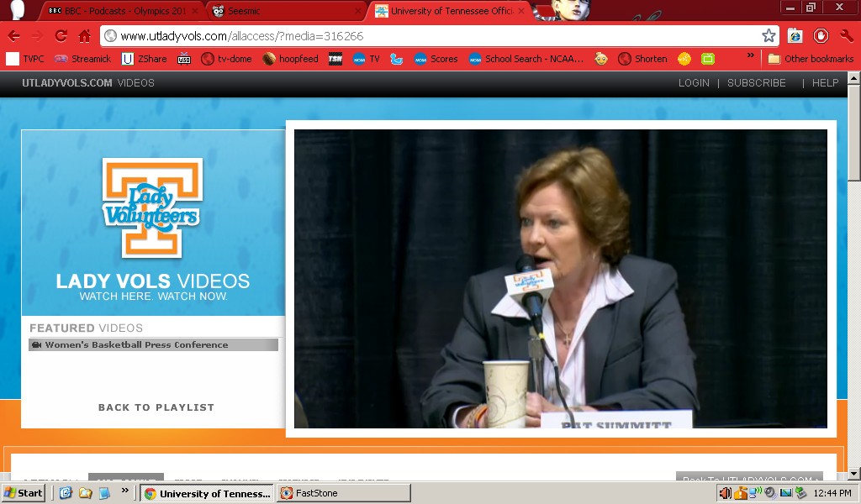Click the UTLADYVOLS.COM VIDEOS header link
The image size is (861, 504).
[87, 83]
